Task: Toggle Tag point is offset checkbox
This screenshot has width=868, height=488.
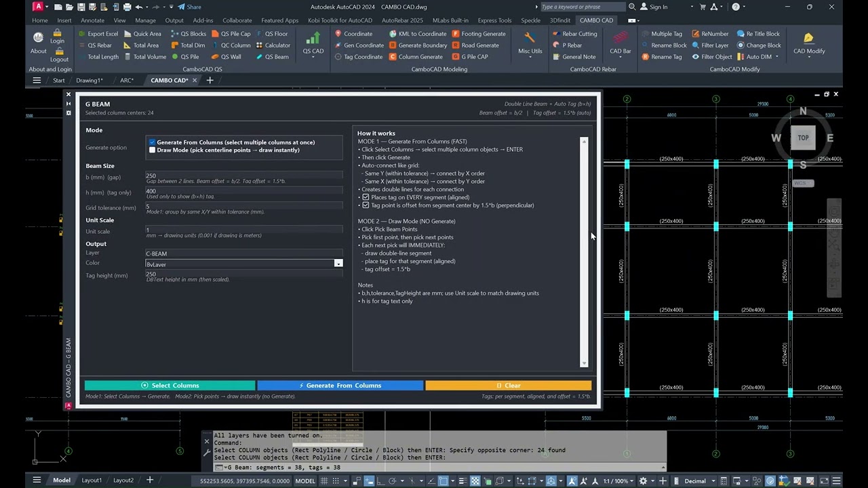Action: coord(366,205)
